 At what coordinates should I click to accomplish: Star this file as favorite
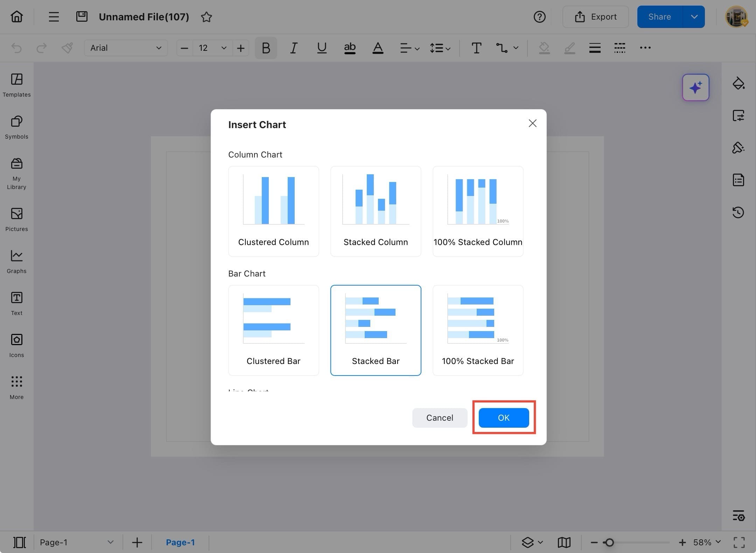[x=206, y=17]
